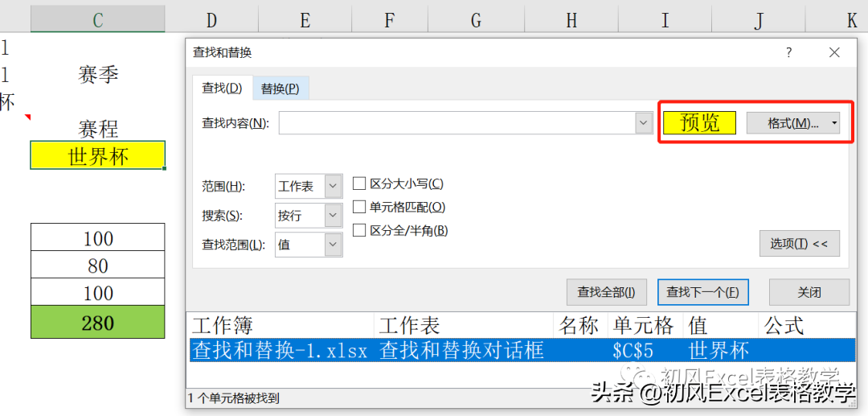This screenshot has width=868, height=416.
Task: Close the Find and Replace dialog
Action: coord(834,52)
